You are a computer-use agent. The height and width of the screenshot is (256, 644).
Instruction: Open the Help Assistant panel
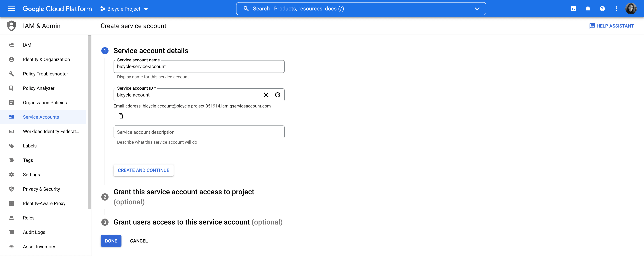pos(611,26)
